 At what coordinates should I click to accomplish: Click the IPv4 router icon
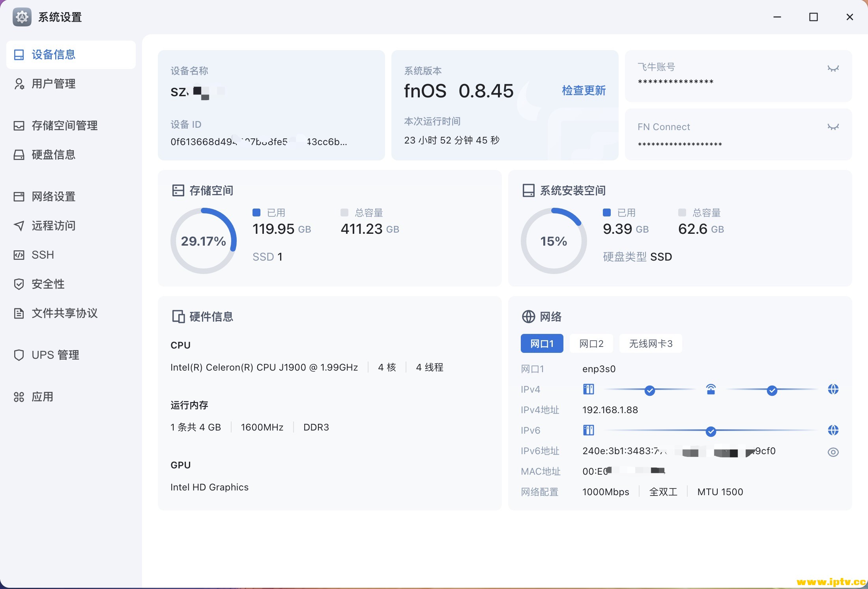coord(711,390)
